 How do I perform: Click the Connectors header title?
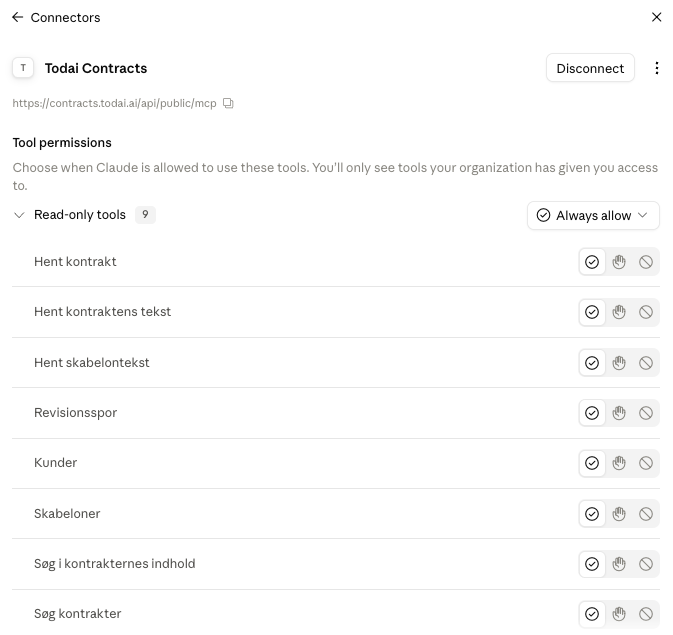pos(65,18)
